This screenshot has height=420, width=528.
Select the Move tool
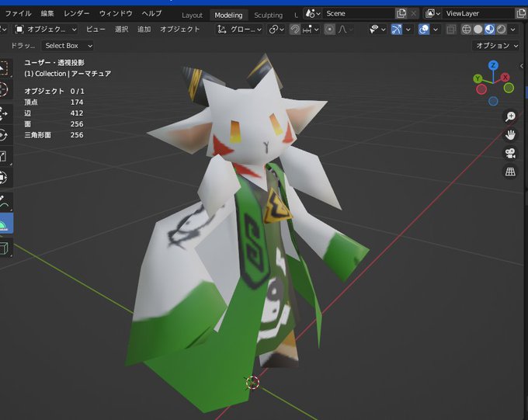[x=4, y=114]
